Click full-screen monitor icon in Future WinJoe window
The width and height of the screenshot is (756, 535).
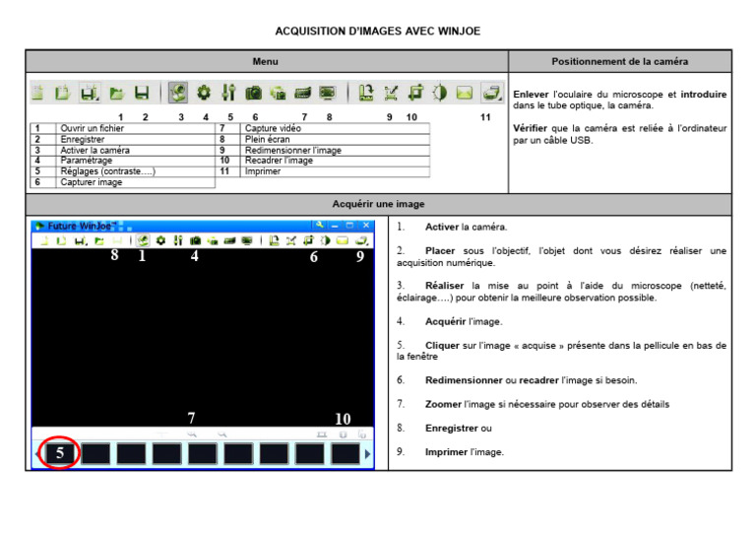tap(247, 240)
